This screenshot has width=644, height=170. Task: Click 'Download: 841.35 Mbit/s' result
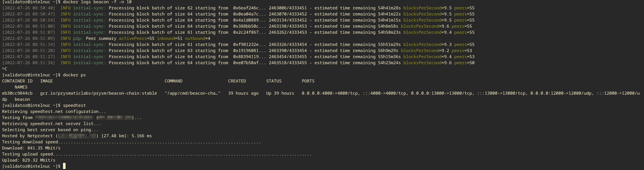pos(31,148)
